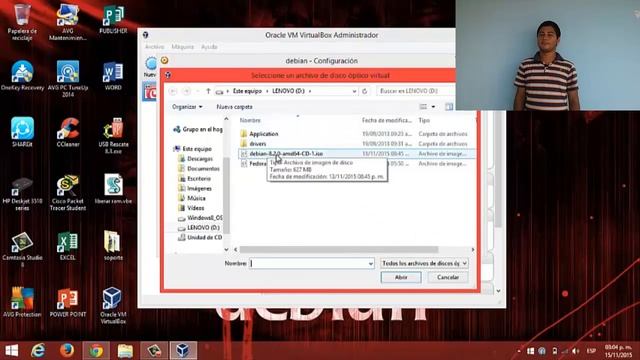Select the Application folder

click(263, 134)
